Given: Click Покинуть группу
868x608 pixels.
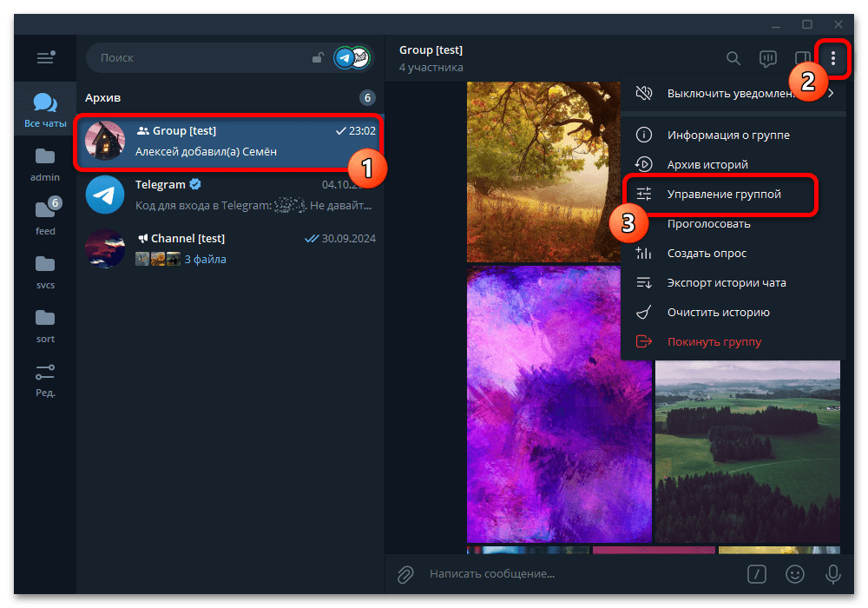Looking at the screenshot, I should 733,341.
